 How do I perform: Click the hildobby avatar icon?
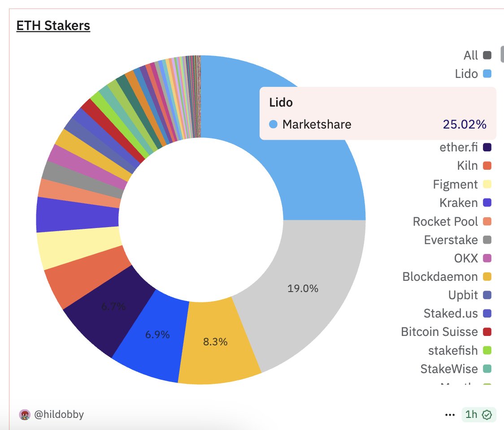point(25,415)
